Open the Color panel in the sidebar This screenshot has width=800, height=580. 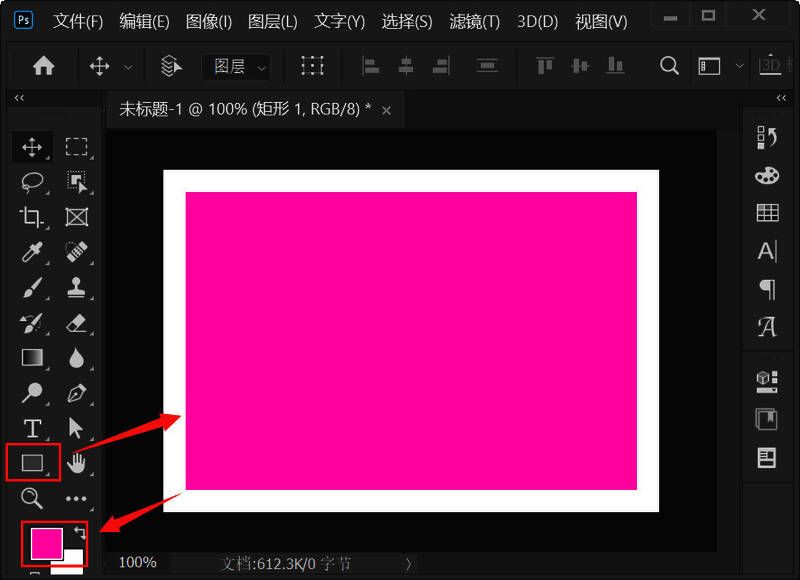tap(766, 175)
